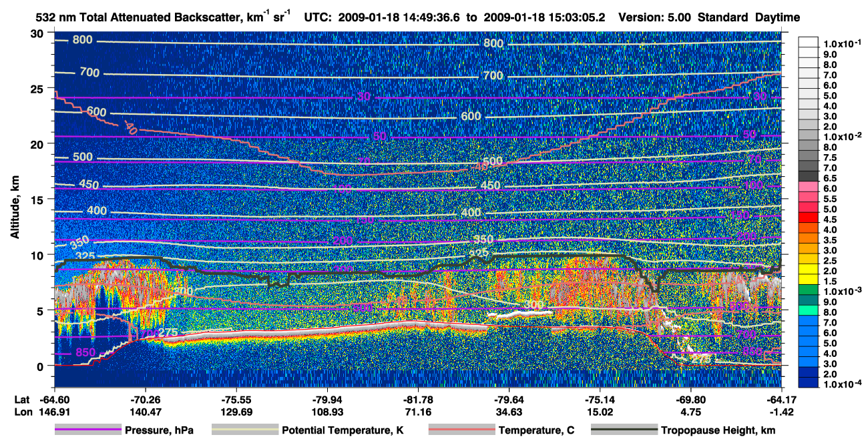Click the white swatch topping the colorbar
The image size is (868, 445).
tap(809, 42)
